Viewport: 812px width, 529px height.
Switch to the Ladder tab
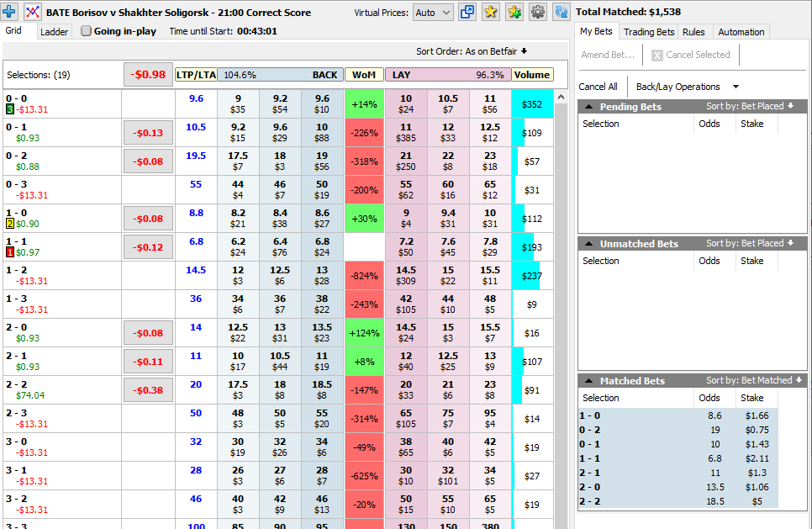click(x=55, y=32)
